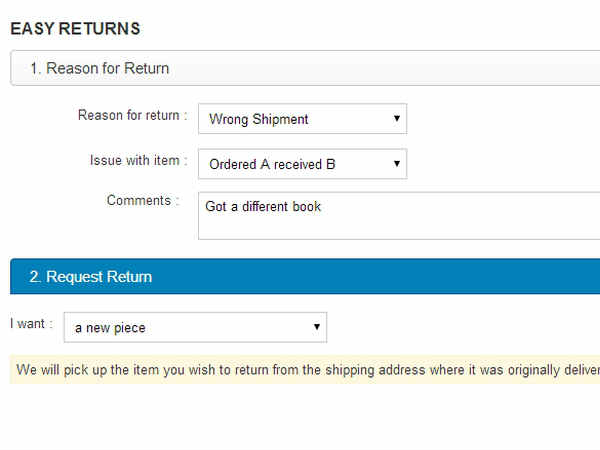Image resolution: width=600 pixels, height=450 pixels.
Task: Click the Reason for return label
Action: click(x=132, y=115)
